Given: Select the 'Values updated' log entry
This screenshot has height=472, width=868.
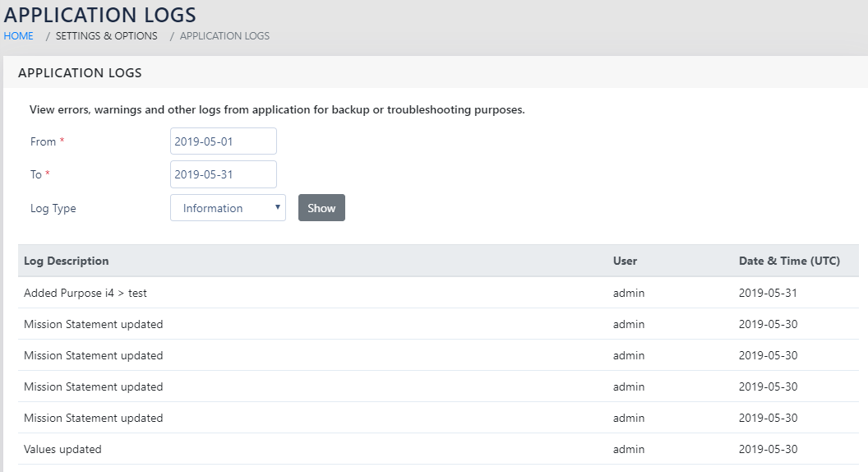Looking at the screenshot, I should tap(62, 449).
